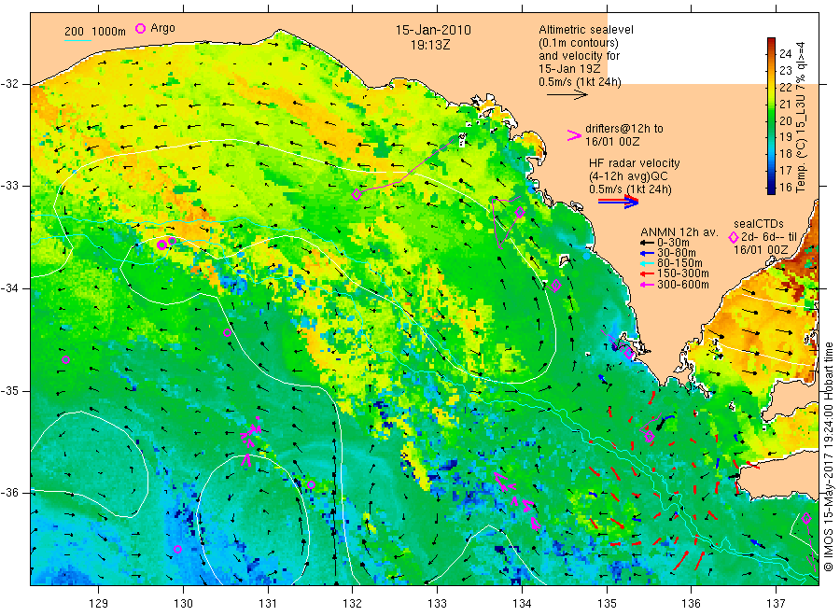Click the black altimetric velocity scale arrow
Screen dimensions: 840x616
[x=567, y=95]
